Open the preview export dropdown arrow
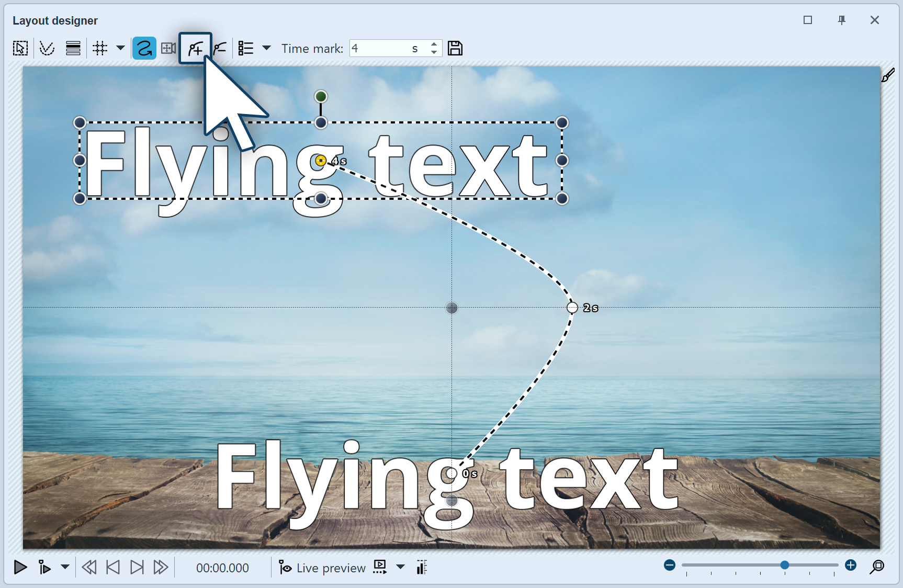The image size is (903, 588). coord(400,567)
